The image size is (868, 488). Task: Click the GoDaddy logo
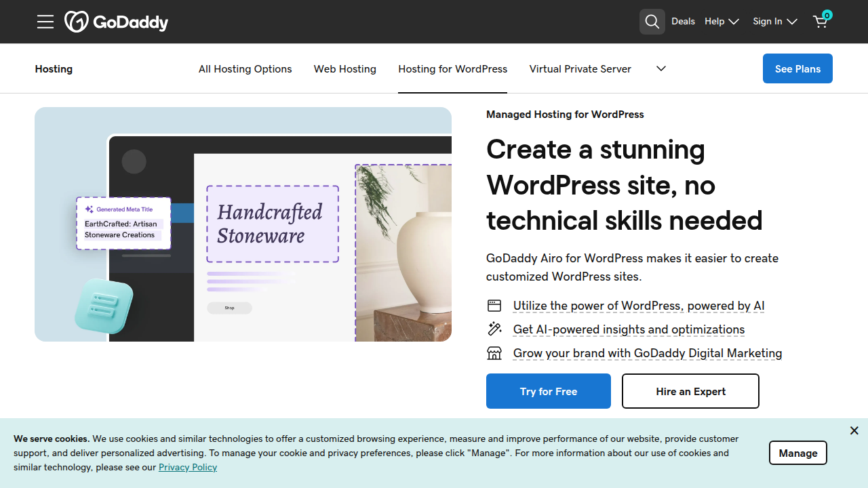tap(116, 22)
